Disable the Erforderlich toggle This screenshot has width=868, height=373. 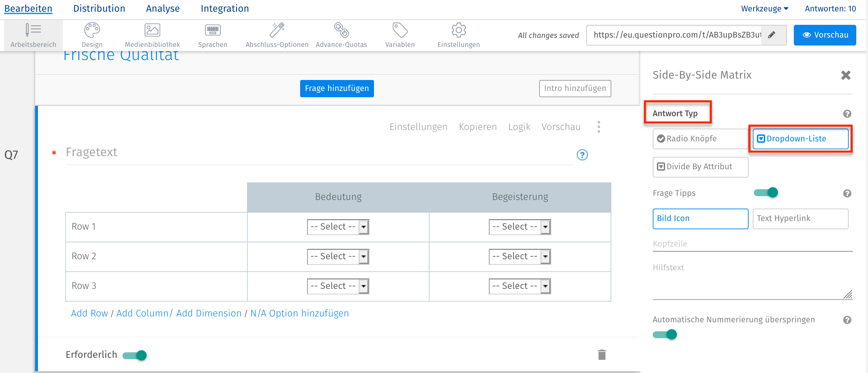(135, 355)
